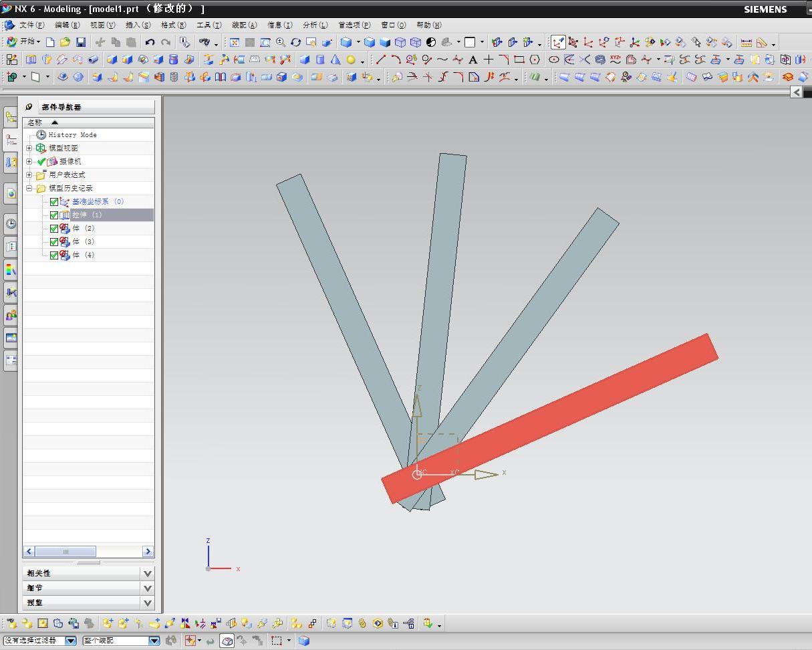Expand the 模型视图 tree node

click(x=29, y=148)
